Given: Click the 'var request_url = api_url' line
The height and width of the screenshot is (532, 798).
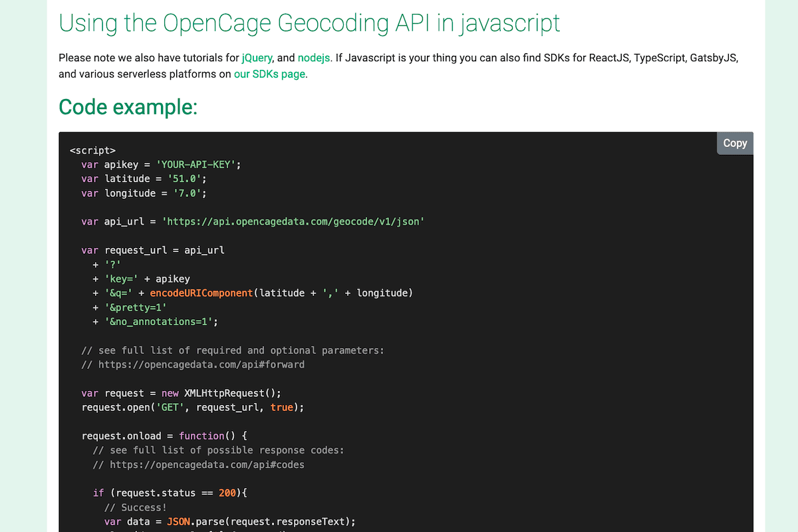Looking at the screenshot, I should (x=153, y=250).
